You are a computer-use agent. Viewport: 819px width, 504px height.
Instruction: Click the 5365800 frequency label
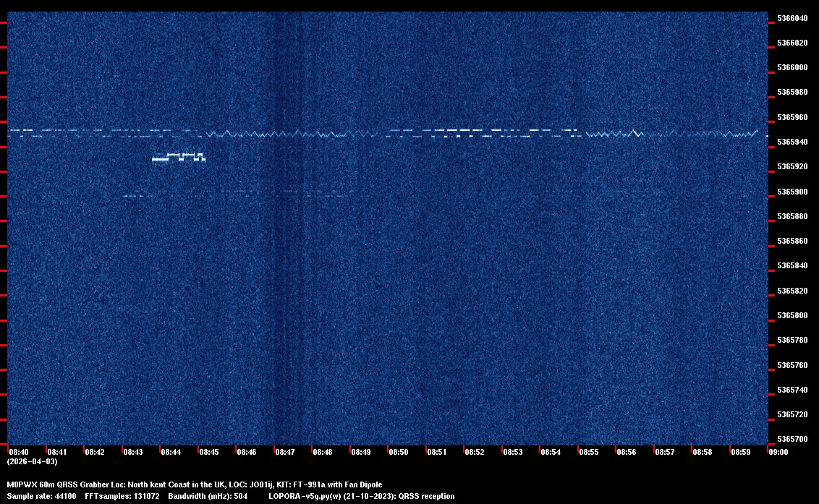(792, 315)
